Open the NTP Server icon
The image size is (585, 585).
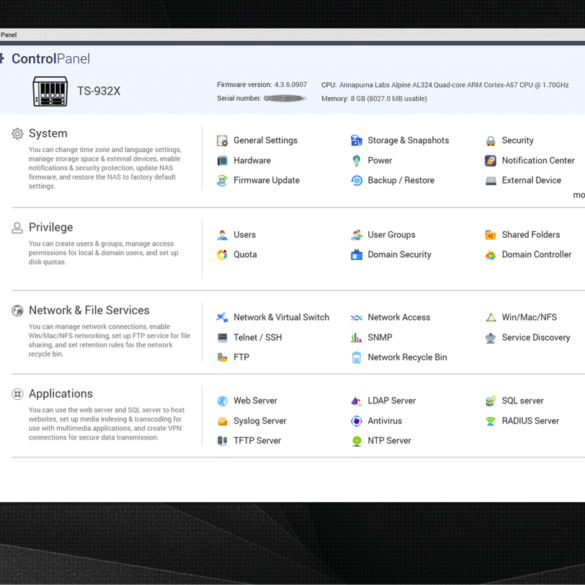click(357, 441)
